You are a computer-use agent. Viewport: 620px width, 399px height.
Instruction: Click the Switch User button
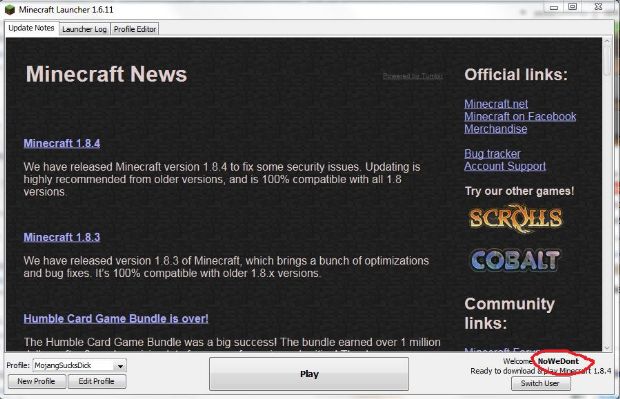pos(541,383)
